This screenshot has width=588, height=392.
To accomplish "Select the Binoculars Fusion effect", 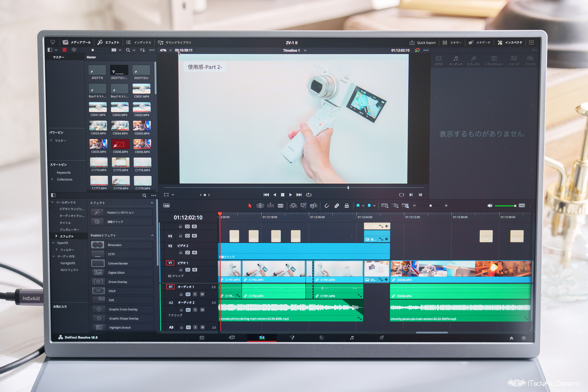I will click(122, 245).
